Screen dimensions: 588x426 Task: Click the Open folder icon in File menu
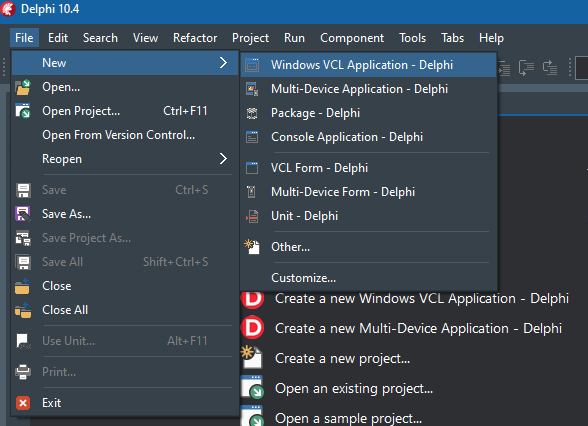coord(23,87)
